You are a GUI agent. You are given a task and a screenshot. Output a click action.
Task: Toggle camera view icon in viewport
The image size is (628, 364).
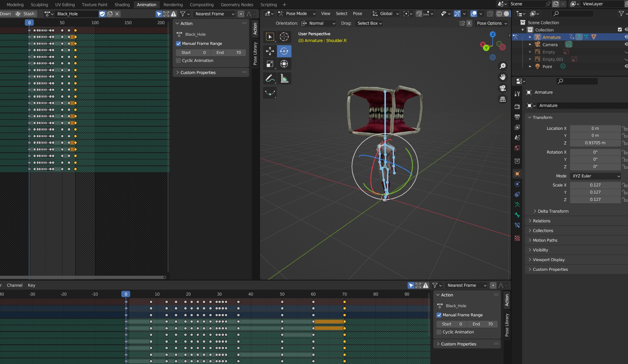(503, 88)
